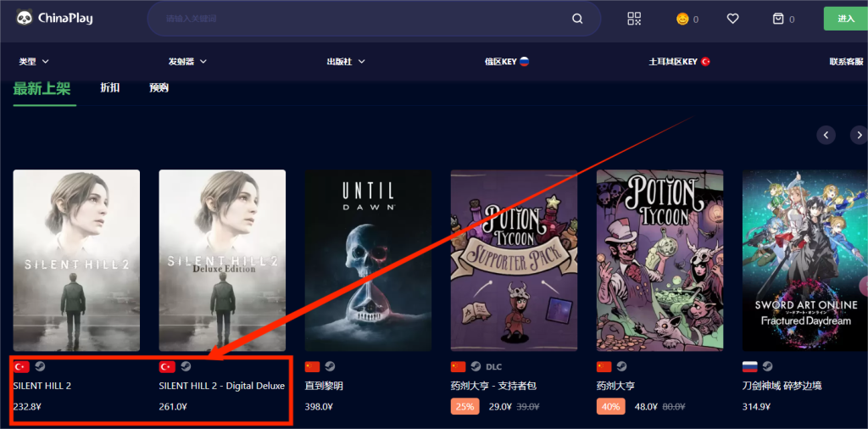Click the next carousel arrow
The width and height of the screenshot is (868, 429).
pos(859,135)
